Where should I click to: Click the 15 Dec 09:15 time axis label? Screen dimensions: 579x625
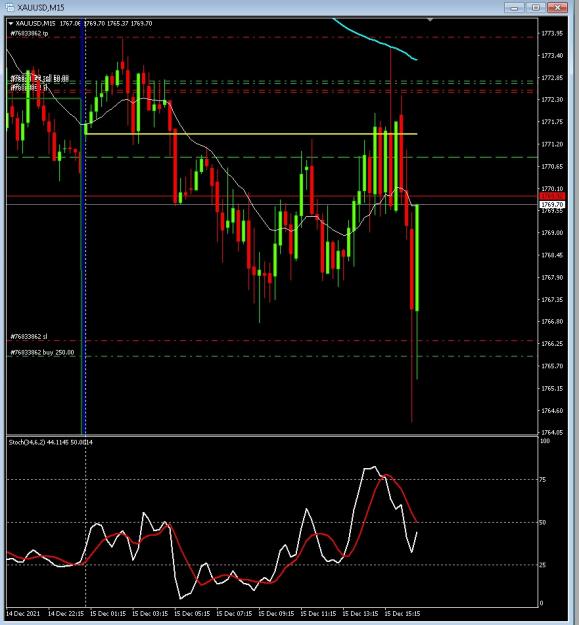point(276,613)
